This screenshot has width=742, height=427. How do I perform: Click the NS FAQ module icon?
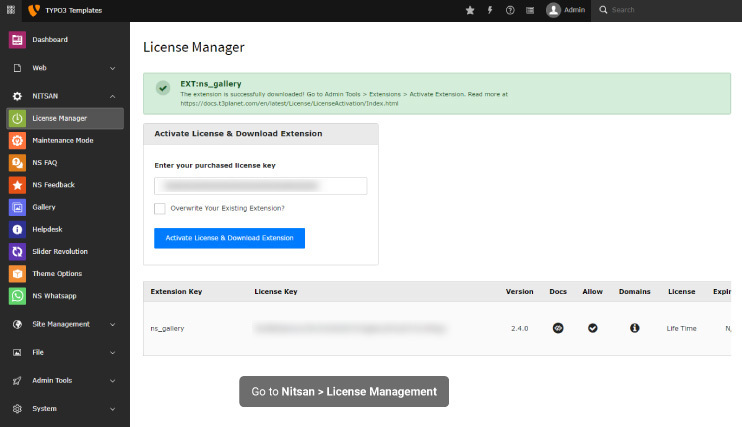point(18,163)
